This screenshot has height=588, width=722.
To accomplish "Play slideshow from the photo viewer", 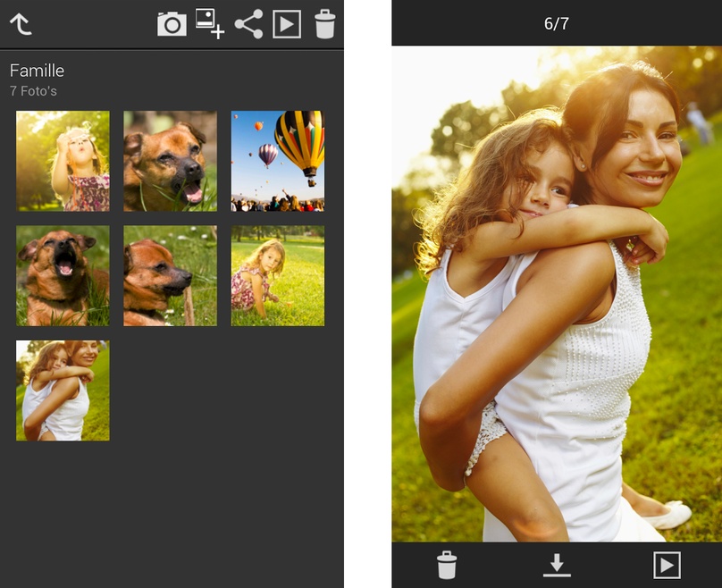I will [x=667, y=565].
